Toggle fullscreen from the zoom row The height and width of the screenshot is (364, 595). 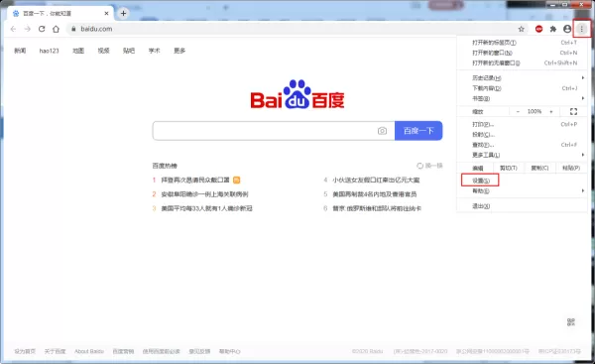click(573, 112)
